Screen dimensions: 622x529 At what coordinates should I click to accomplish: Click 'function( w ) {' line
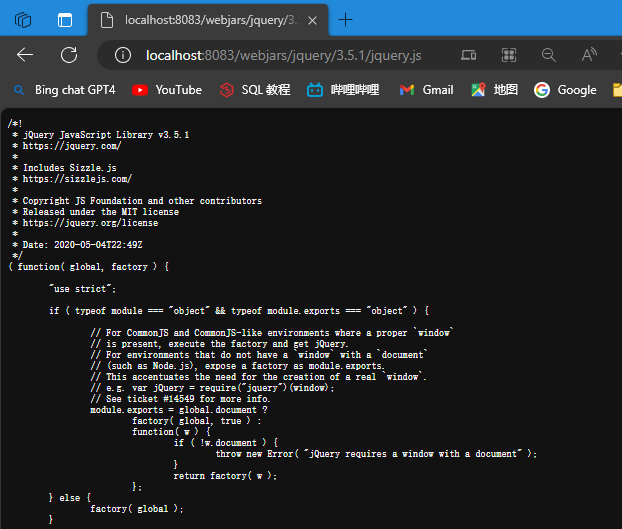point(171,431)
